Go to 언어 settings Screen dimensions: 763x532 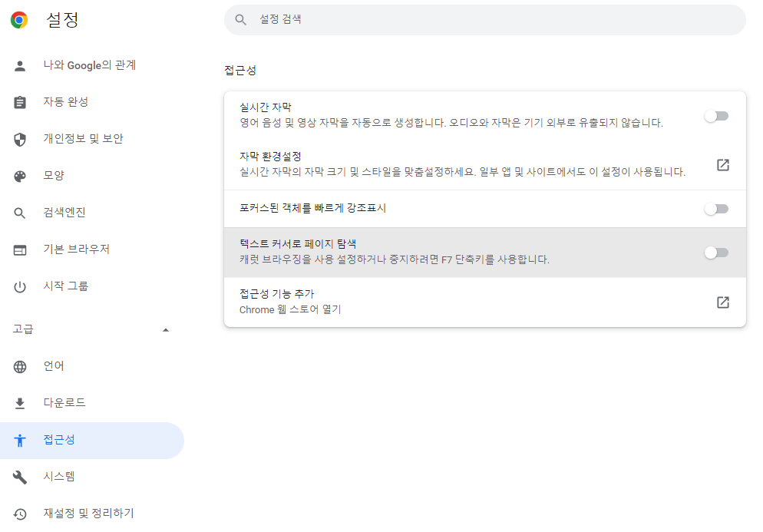point(92,366)
